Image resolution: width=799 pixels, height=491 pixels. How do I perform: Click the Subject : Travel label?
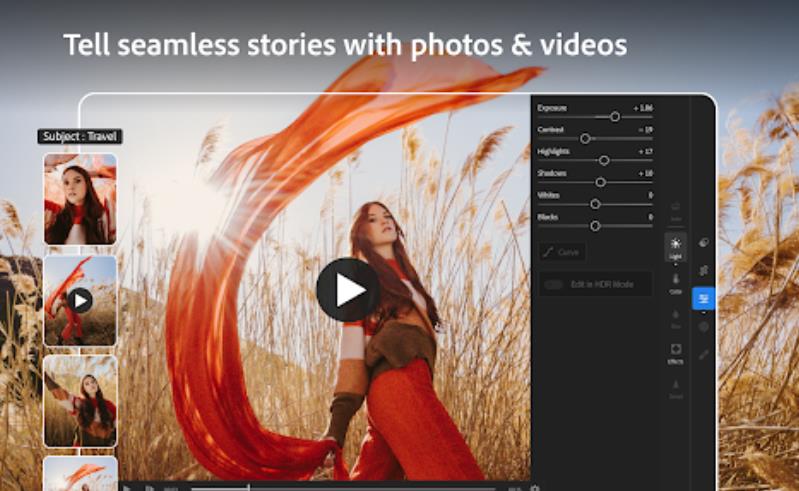pos(80,137)
